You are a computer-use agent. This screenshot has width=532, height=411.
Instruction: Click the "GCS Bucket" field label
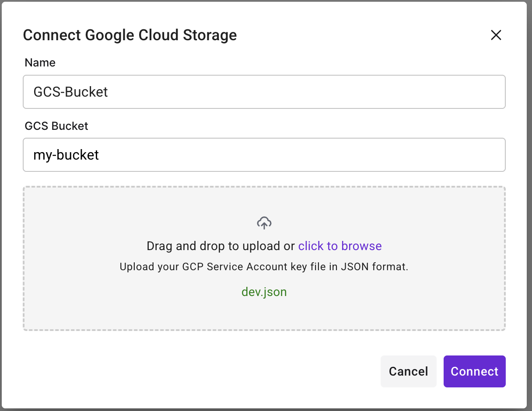tap(56, 126)
